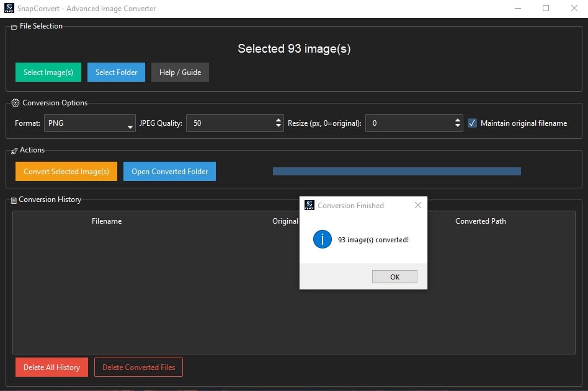This screenshot has width=588, height=391.
Task: Click the rocket icon beside Actions
Action: (x=14, y=151)
